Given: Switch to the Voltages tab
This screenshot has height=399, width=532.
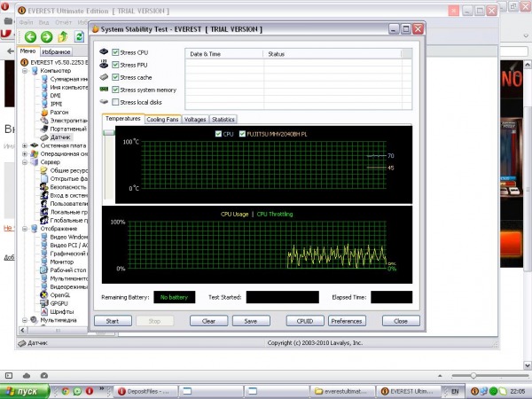Looking at the screenshot, I should 195,120.
